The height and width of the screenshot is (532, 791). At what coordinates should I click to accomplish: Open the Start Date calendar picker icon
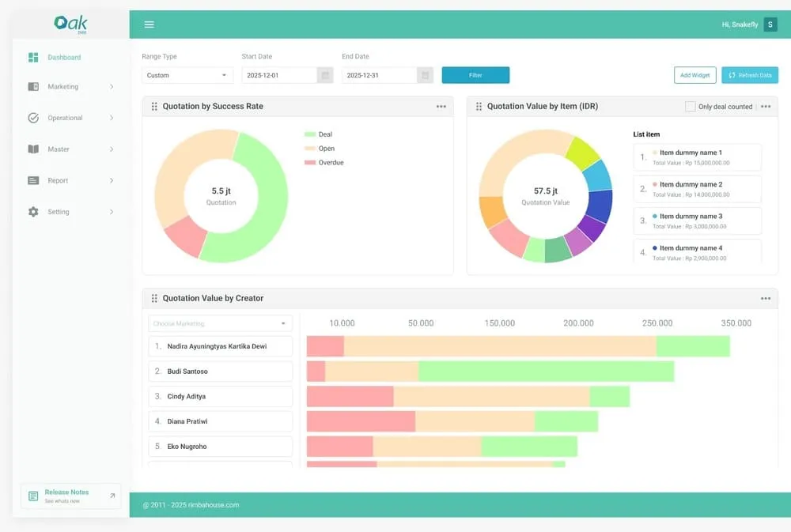(324, 73)
